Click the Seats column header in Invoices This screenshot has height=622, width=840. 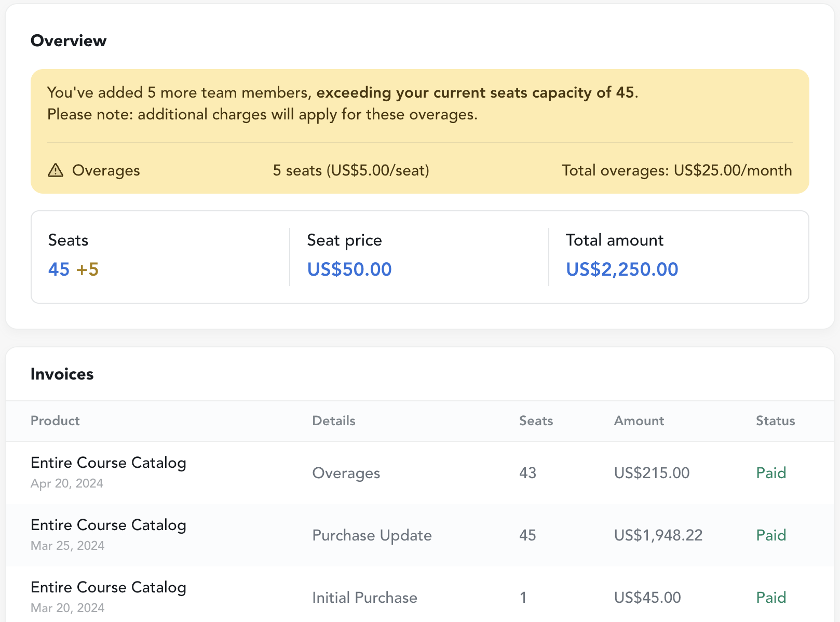coord(536,421)
